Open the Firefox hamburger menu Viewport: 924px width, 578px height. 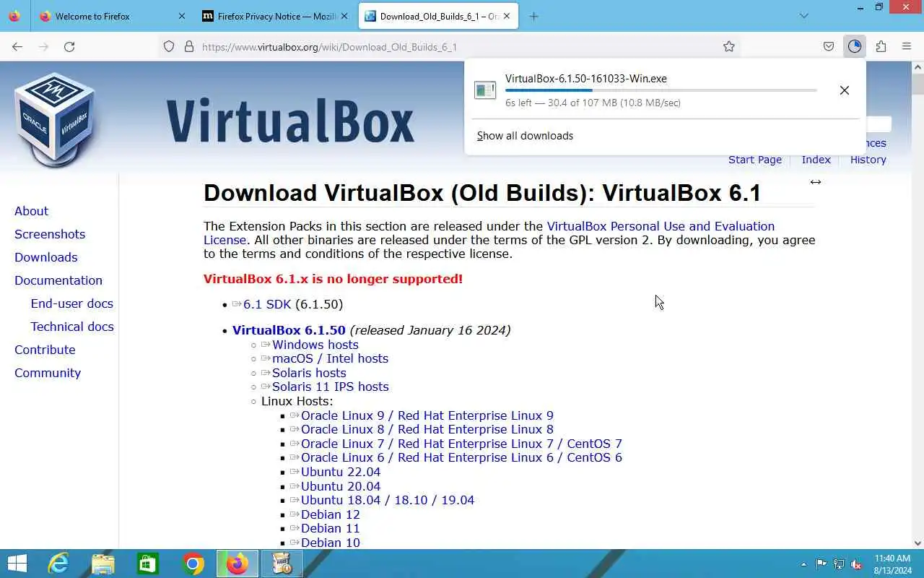tap(907, 46)
